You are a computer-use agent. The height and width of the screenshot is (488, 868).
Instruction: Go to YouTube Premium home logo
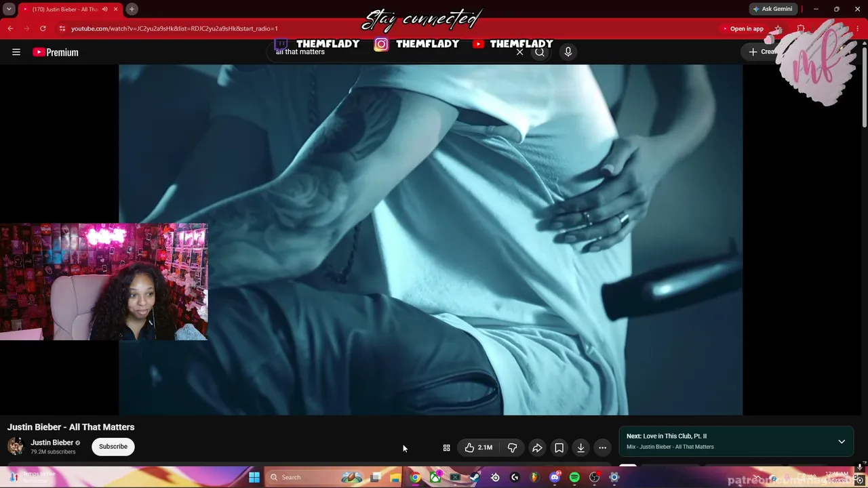(x=56, y=52)
